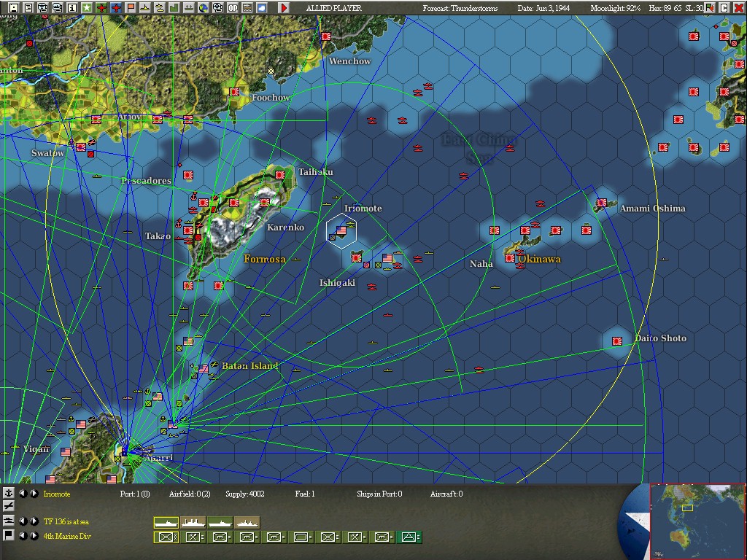Click the OP toolbar button

pos(233,7)
